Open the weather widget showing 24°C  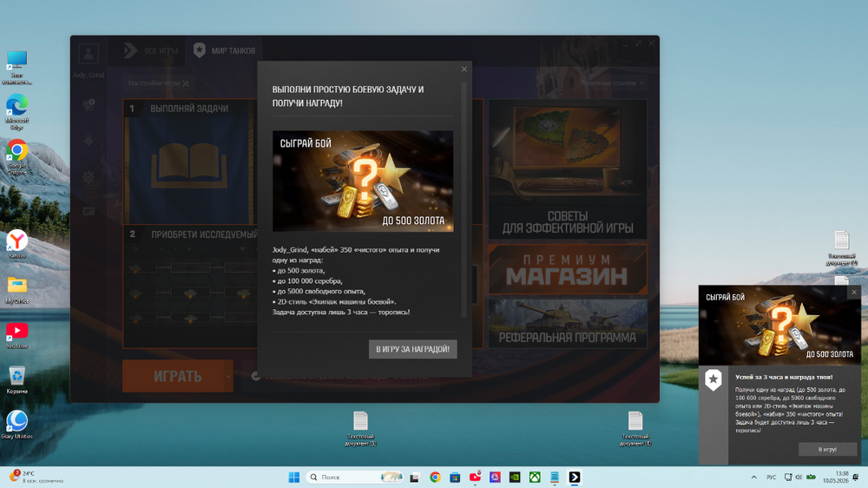click(x=35, y=477)
